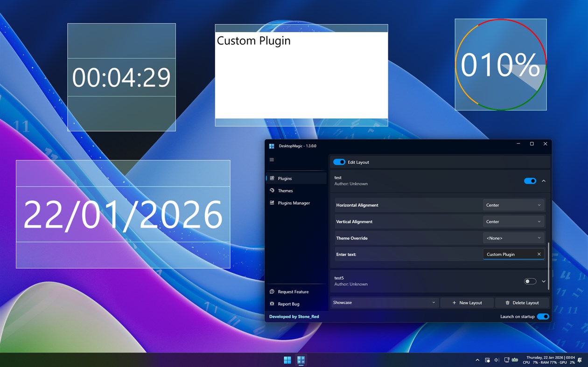Open the Developed by Stone_Red link
588x367 pixels.
coord(294,316)
